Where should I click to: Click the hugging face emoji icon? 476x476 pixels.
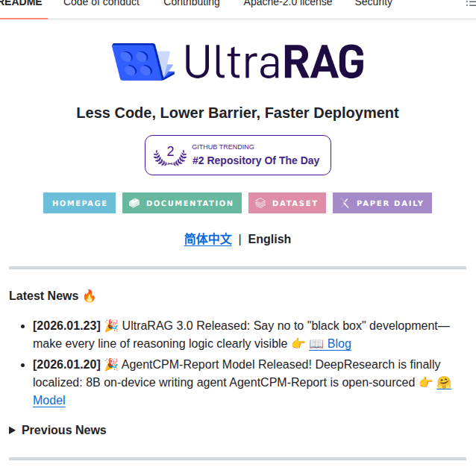coord(444,383)
